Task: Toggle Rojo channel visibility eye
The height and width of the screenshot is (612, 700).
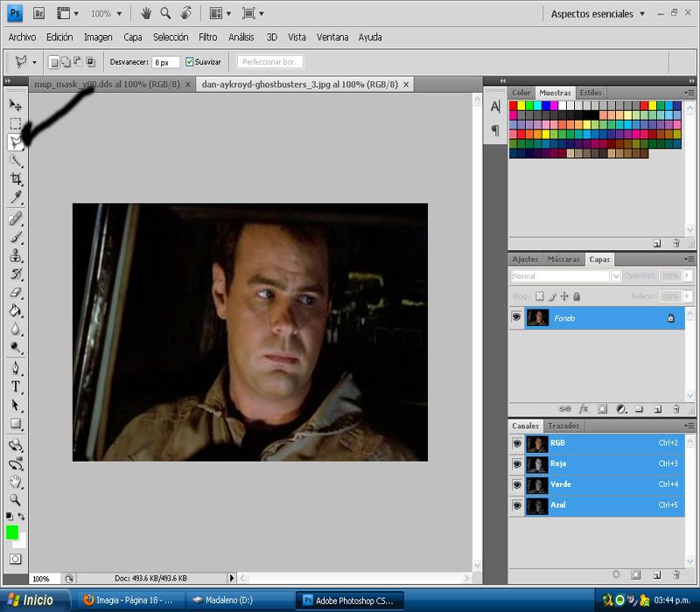Action: (x=517, y=464)
